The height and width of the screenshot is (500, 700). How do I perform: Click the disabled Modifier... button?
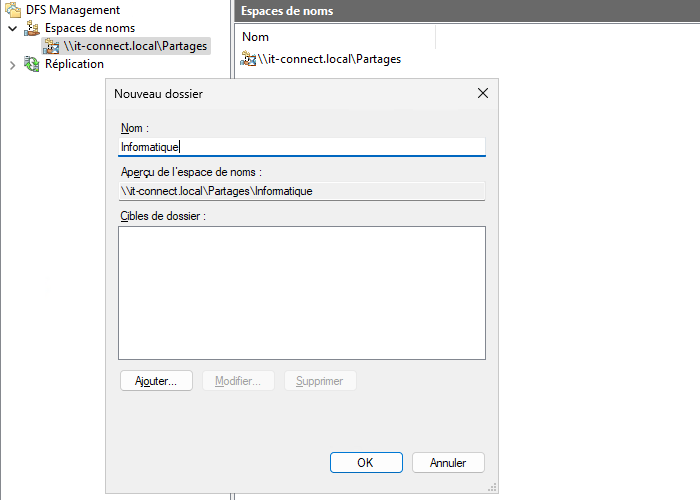(238, 381)
